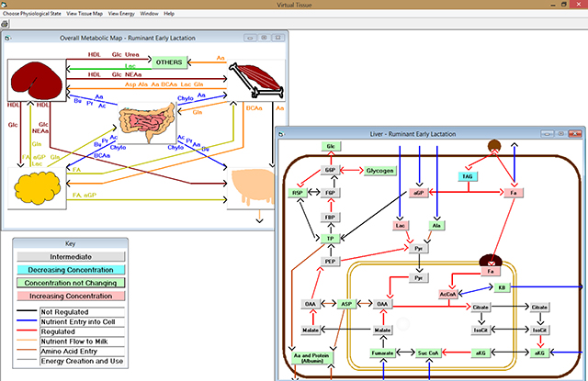
Task: Select the liver organ image
Action: coord(37,80)
